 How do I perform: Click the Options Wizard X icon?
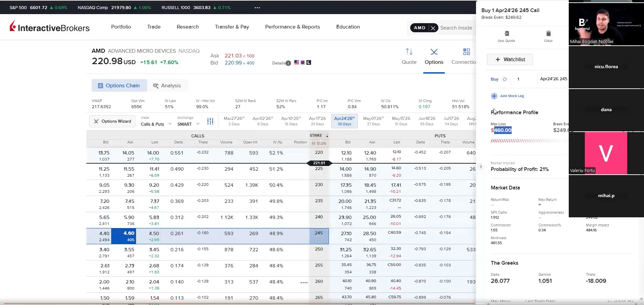point(96,121)
